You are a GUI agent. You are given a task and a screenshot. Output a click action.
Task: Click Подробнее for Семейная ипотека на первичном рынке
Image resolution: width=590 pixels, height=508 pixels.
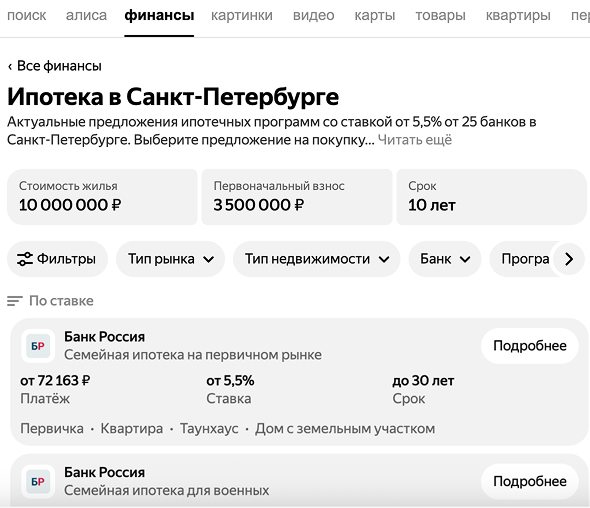coord(529,346)
